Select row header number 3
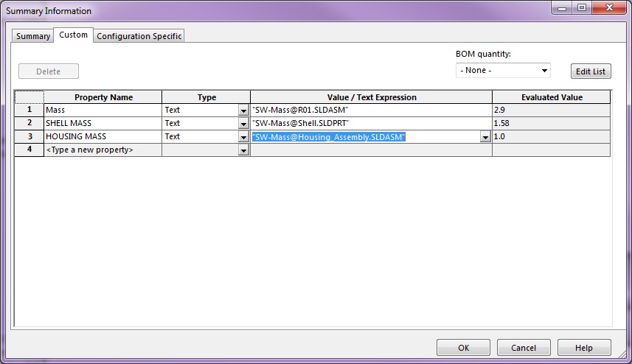The image size is (632, 364). [x=29, y=136]
